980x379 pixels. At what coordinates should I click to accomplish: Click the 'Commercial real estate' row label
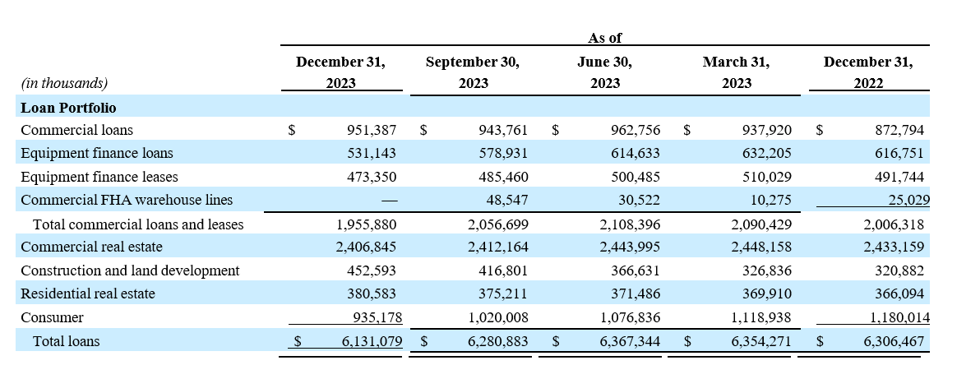coord(91,247)
